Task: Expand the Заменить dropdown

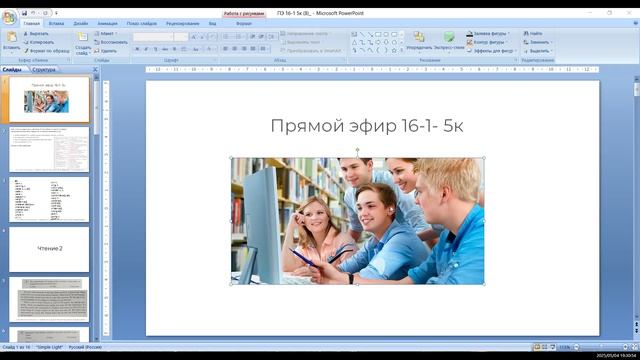Action: 538,42
